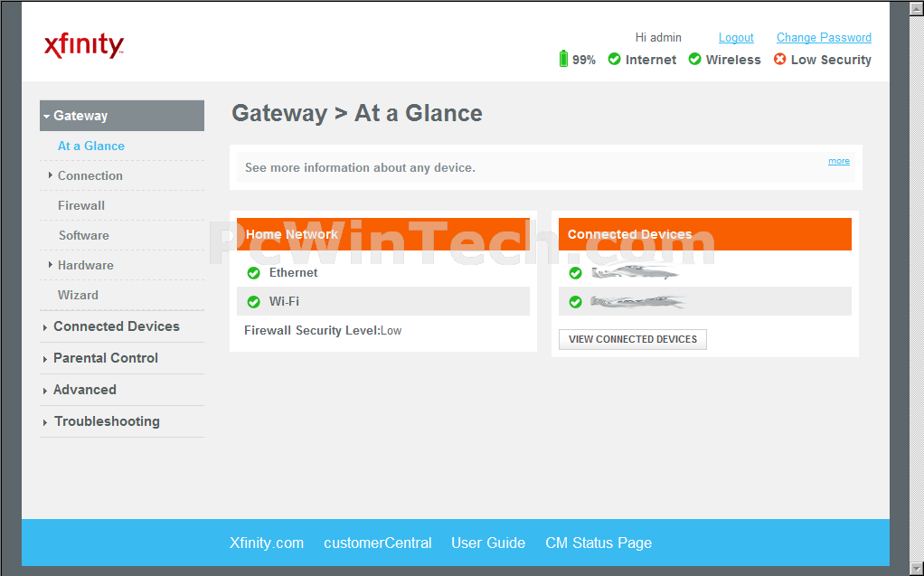The height and width of the screenshot is (576, 924).
Task: Click 'See more information about any device' text
Action: (x=360, y=168)
